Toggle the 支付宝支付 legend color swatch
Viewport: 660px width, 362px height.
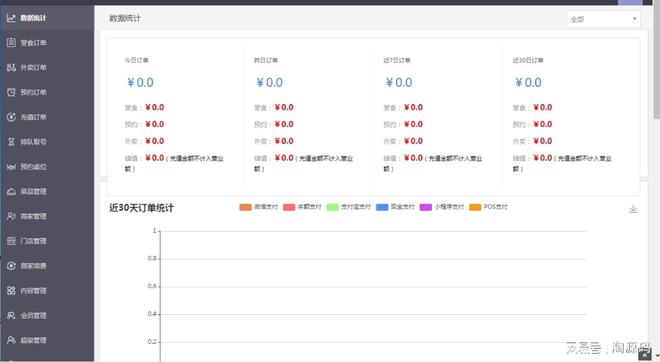(333, 207)
